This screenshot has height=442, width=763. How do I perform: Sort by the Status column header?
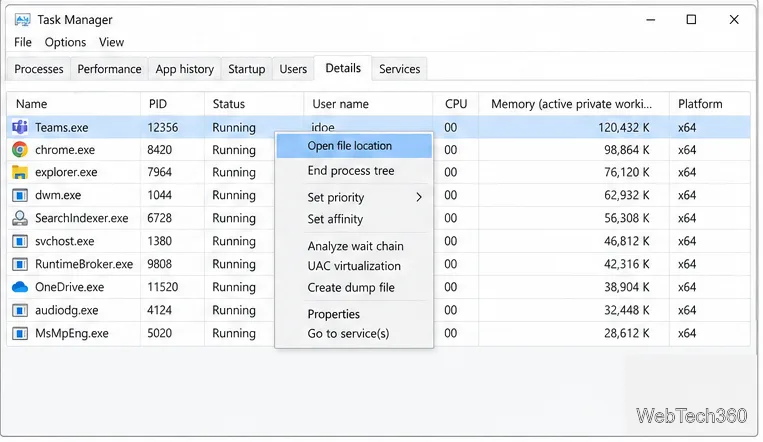pos(254,104)
